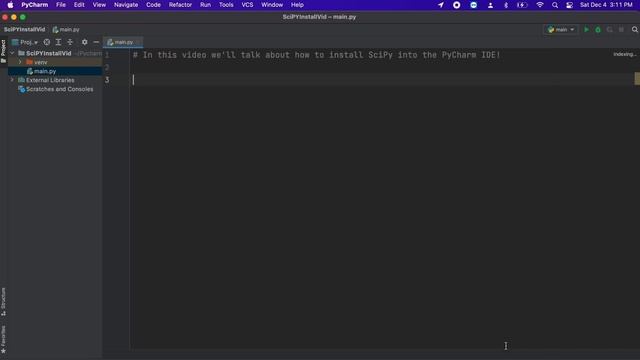Open the Navigate menu

tap(126, 5)
